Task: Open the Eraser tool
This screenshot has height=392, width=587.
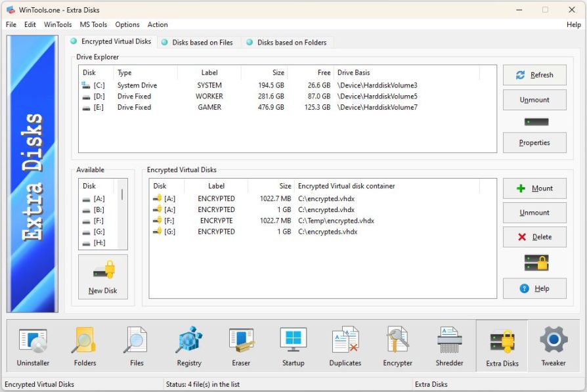Action: point(241,345)
